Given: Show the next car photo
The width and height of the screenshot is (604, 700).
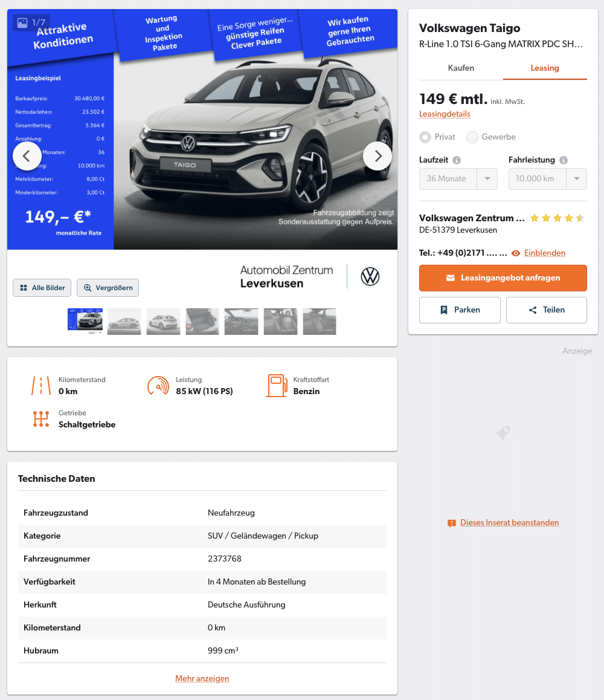Looking at the screenshot, I should coord(377,156).
